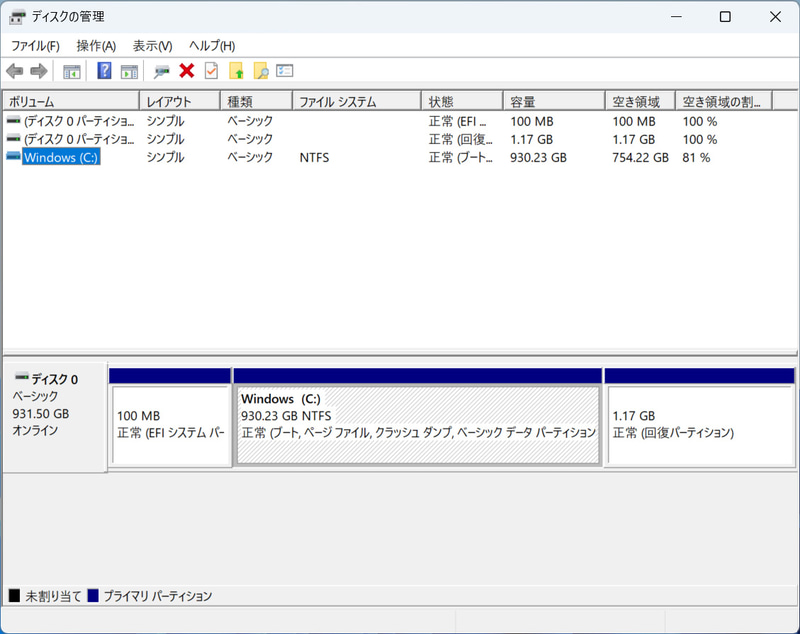
Task: Sort by 空き領域 column header
Action: [x=640, y=102]
